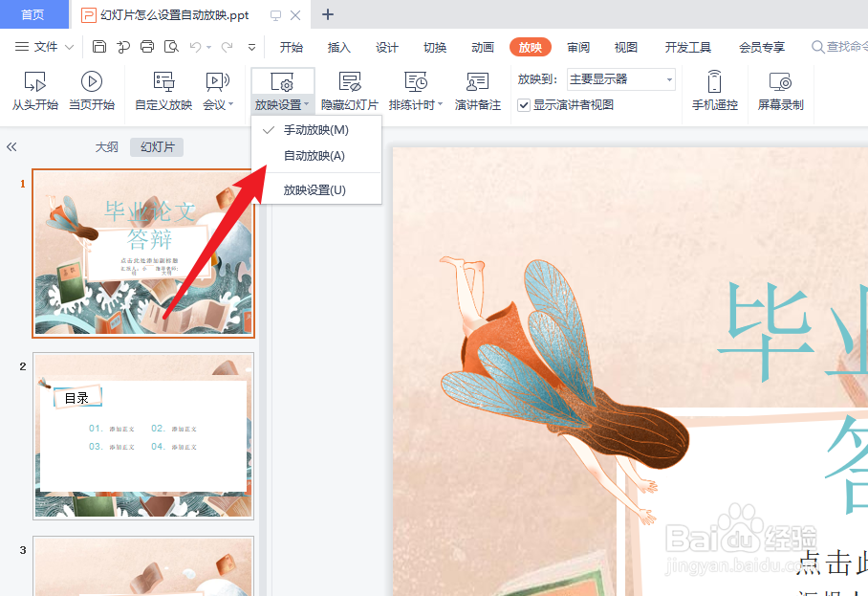
Task: Select slide 1 thumbnail 毕业论文答辩
Action: coord(143,254)
